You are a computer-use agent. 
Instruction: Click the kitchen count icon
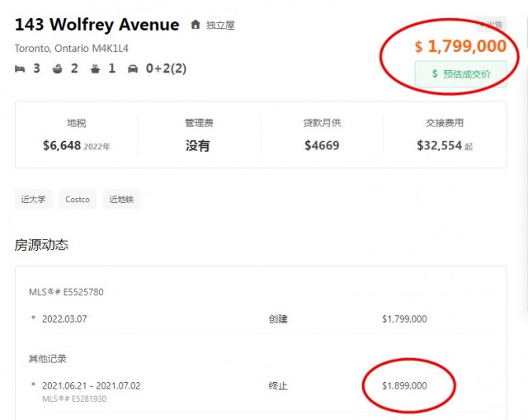point(95,68)
